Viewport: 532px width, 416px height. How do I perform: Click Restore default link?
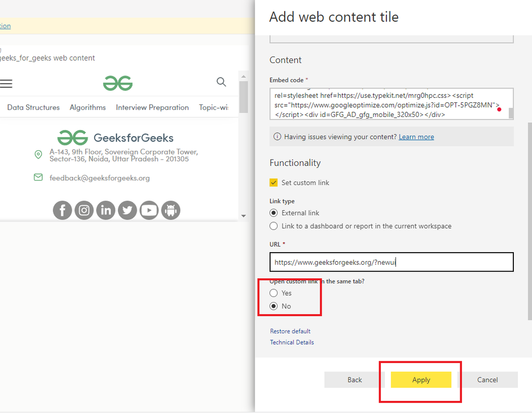pos(290,331)
